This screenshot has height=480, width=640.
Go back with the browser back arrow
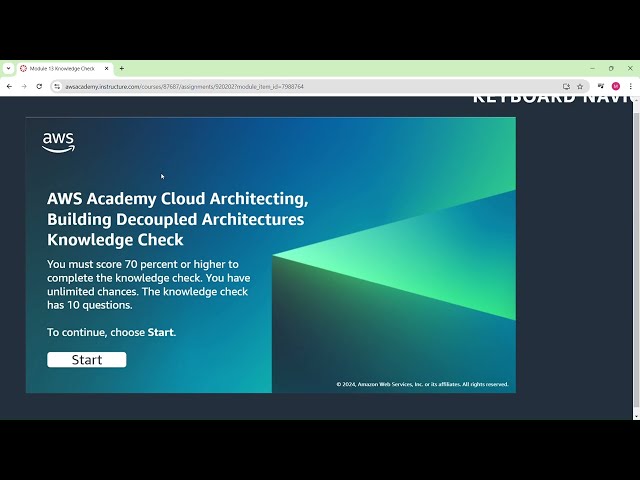[x=9, y=87]
